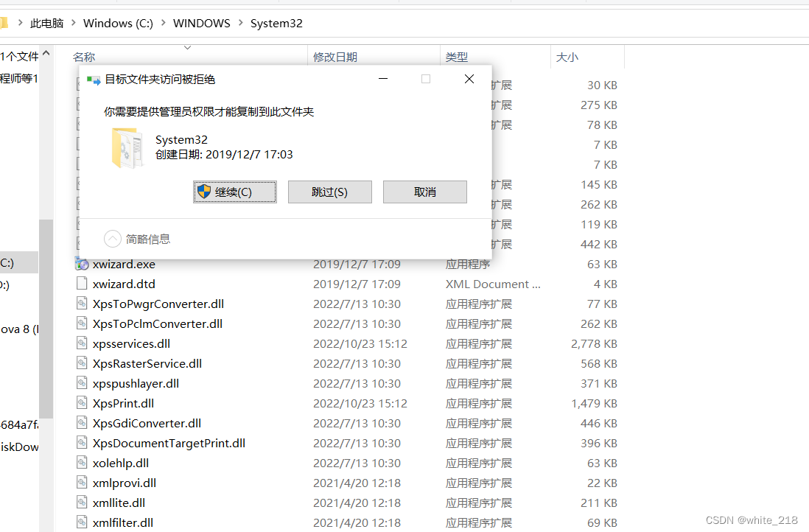The height and width of the screenshot is (532, 809).
Task: Select xolehlp.dll file icon
Action: coord(82,463)
